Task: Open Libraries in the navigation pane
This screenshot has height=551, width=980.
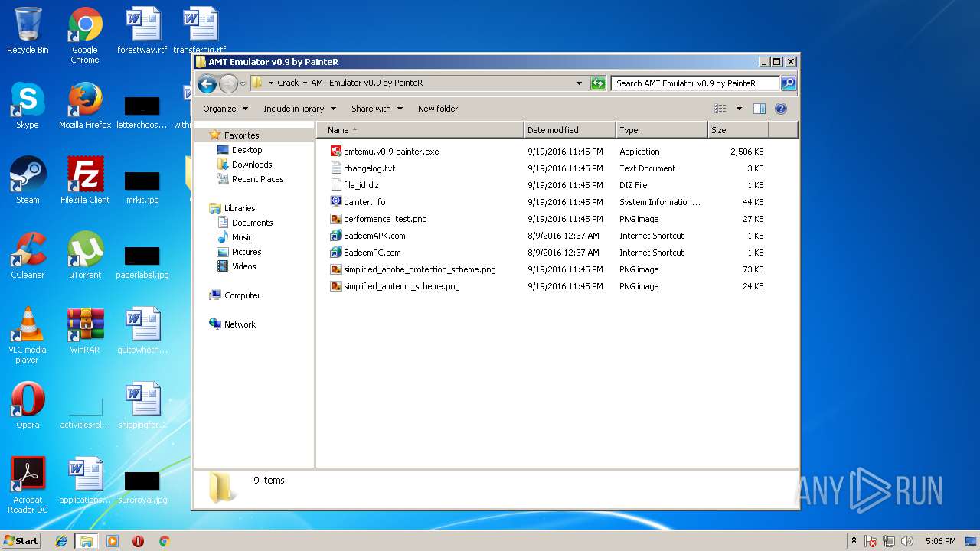Action: click(x=240, y=208)
